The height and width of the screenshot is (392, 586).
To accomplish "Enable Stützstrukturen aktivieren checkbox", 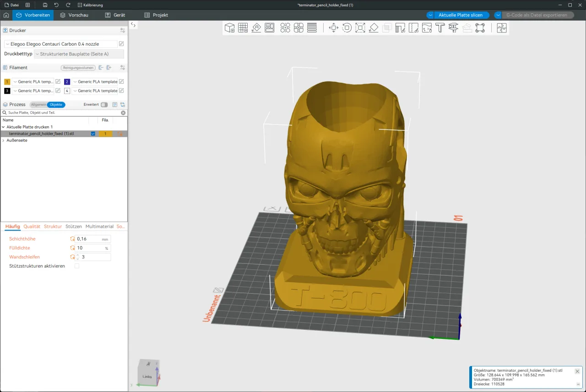I will pyautogui.click(x=77, y=266).
